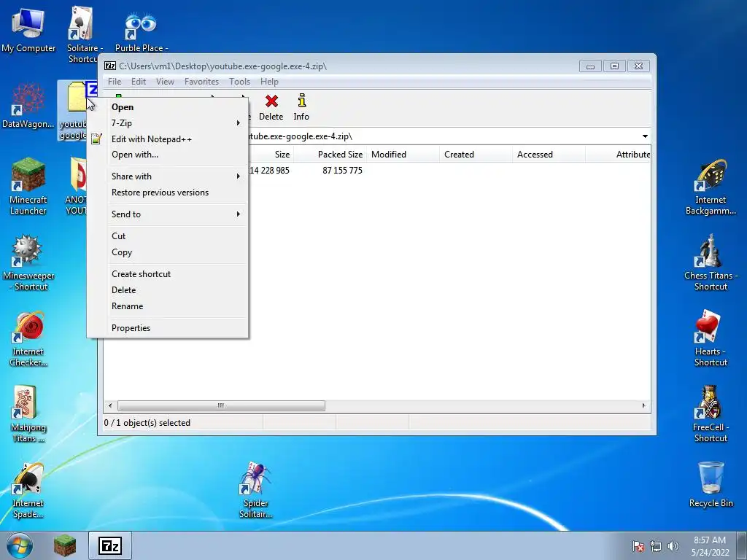Click the 7z icon in window title bar
Screen dimensions: 747x560
(x=110, y=66)
